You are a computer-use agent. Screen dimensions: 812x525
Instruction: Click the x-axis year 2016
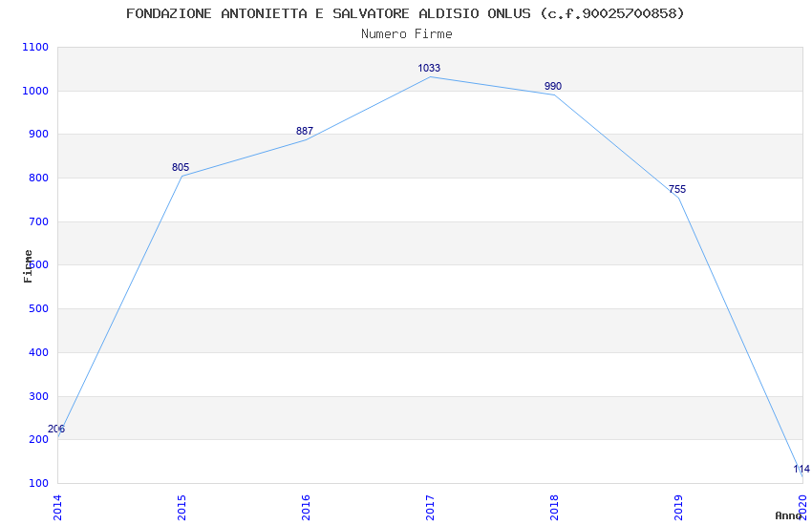(306, 508)
